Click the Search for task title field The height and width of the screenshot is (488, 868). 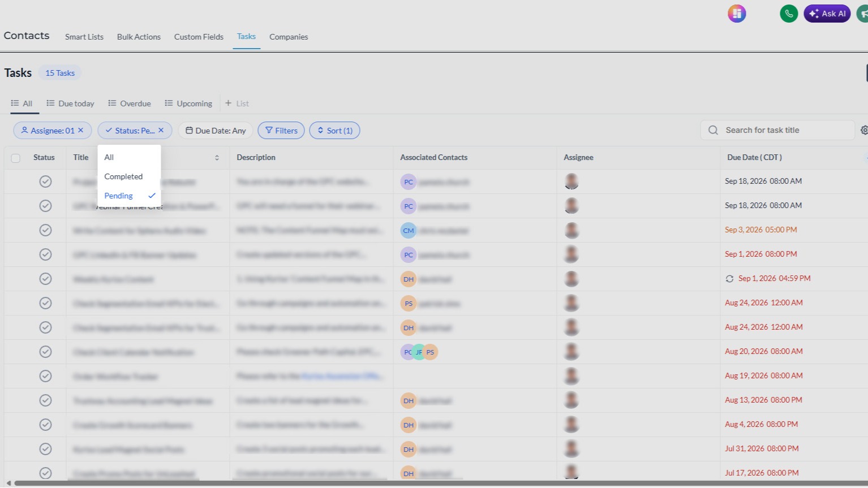(x=777, y=130)
